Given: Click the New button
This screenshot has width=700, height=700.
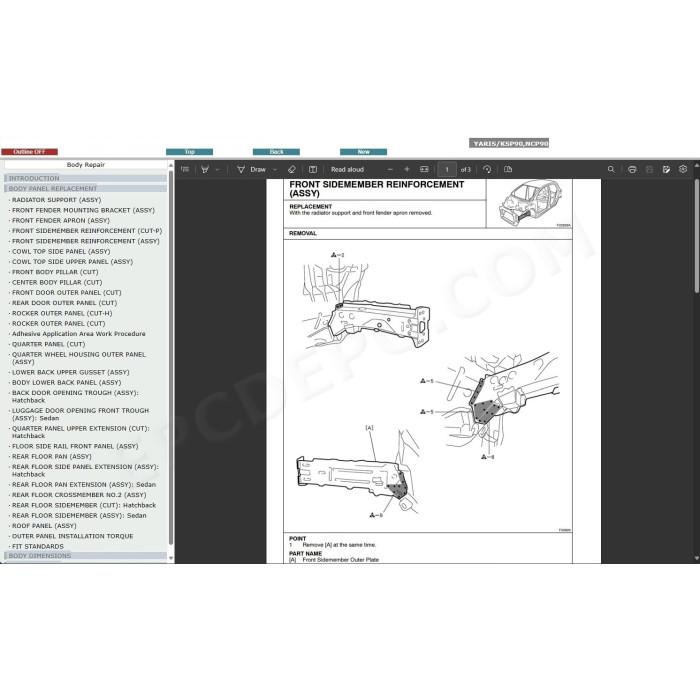Looking at the screenshot, I should tap(363, 152).
